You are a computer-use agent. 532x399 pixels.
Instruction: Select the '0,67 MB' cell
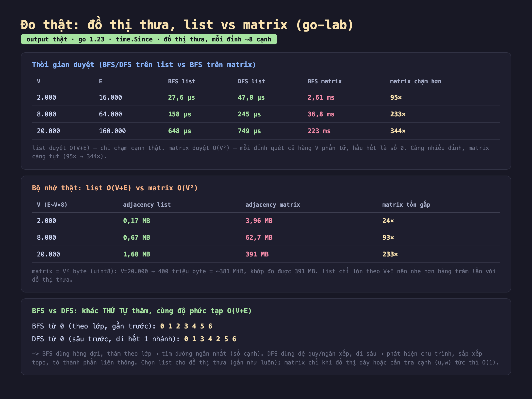(x=136, y=237)
